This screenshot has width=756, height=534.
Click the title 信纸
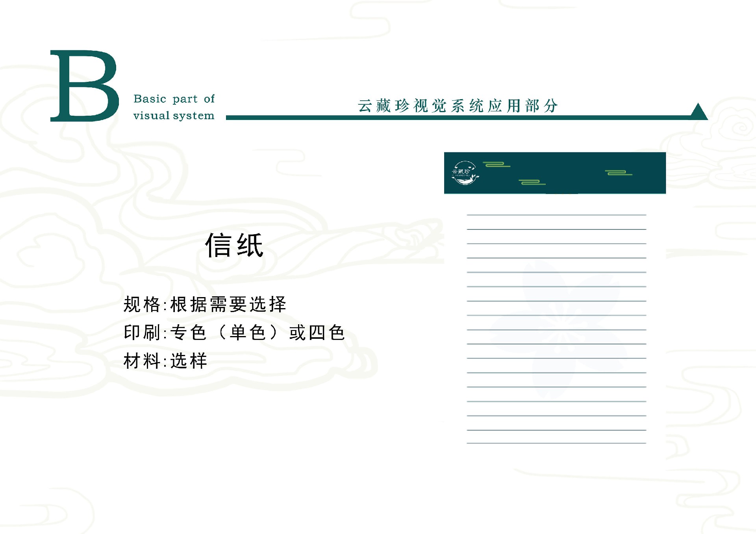234,245
